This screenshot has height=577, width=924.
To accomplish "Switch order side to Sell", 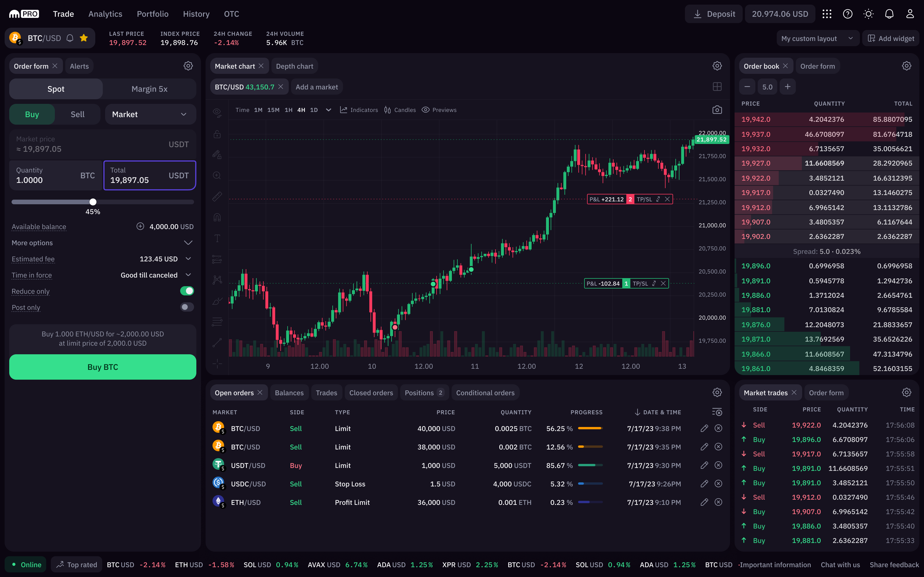I will pyautogui.click(x=77, y=115).
